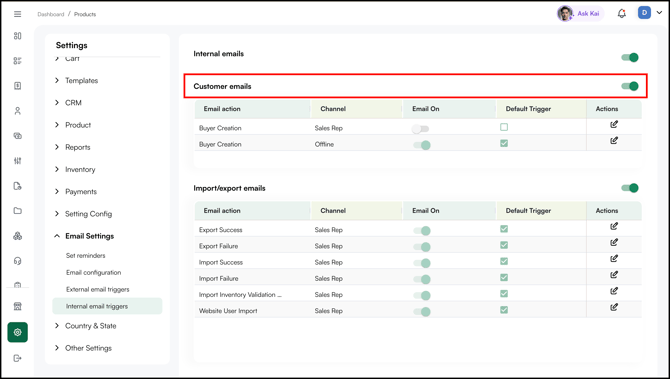Open the storefront icon in sidebar
670x379 pixels.
point(18,306)
